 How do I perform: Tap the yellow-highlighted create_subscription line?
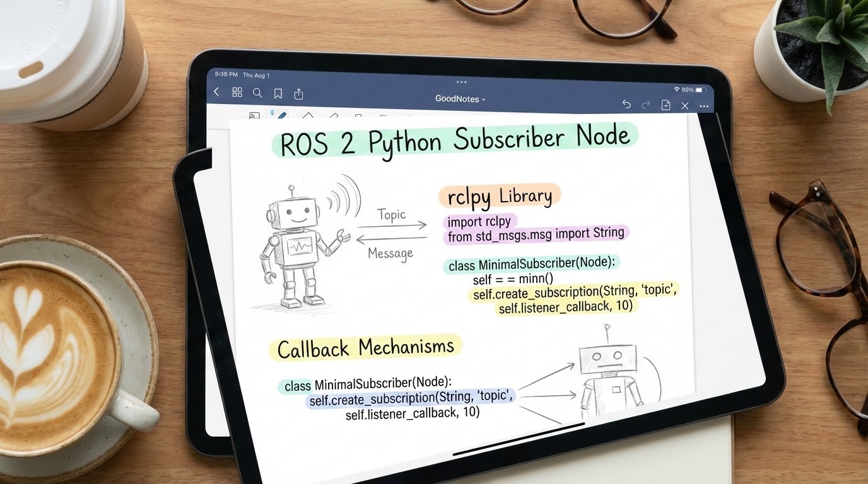point(574,292)
